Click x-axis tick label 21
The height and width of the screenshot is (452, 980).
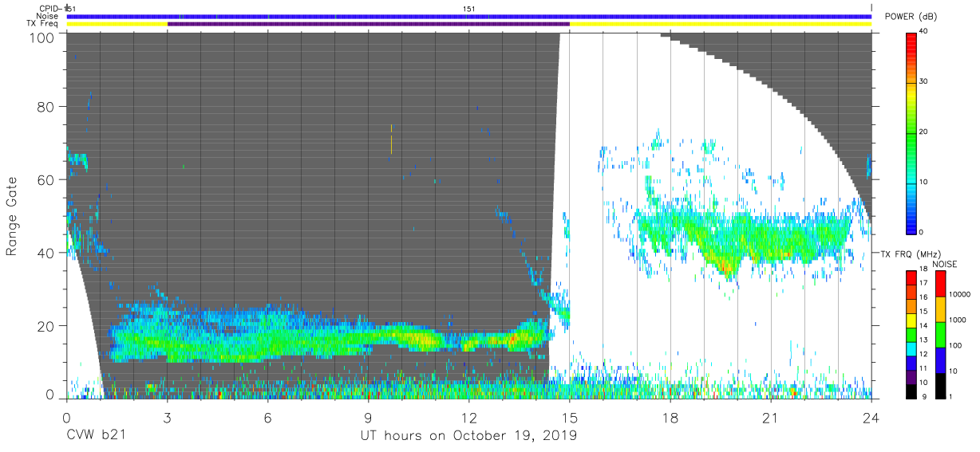click(771, 418)
